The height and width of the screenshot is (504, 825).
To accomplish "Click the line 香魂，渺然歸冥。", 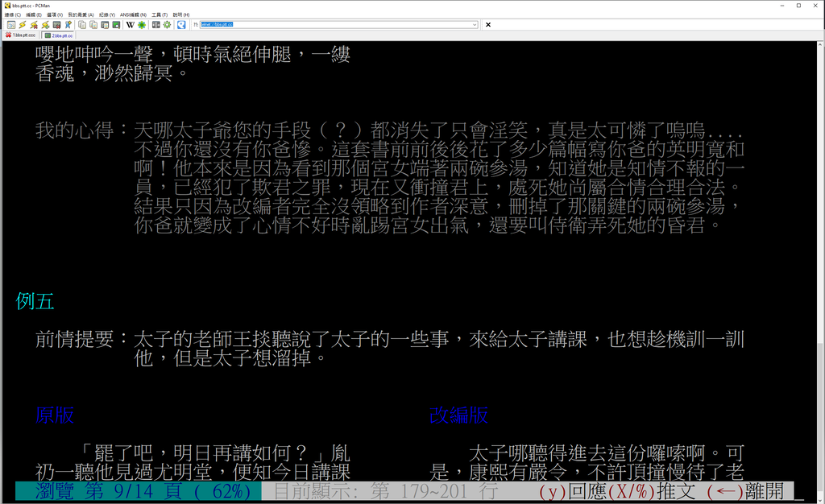I will pos(111,73).
